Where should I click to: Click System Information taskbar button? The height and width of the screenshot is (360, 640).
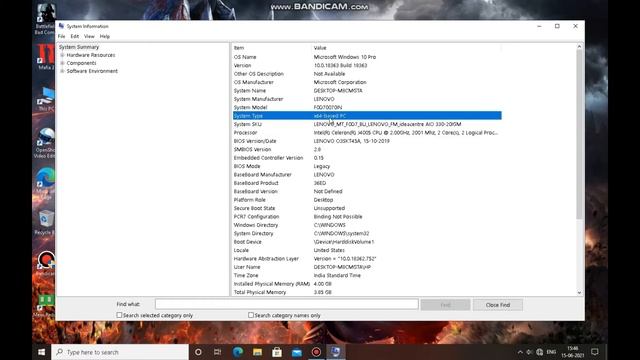pyautogui.click(x=336, y=352)
